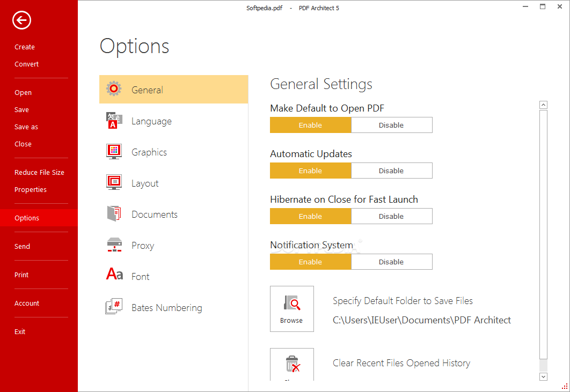The height and width of the screenshot is (392, 570).
Task: Minimize the PDF Architect window
Action: click(525, 6)
